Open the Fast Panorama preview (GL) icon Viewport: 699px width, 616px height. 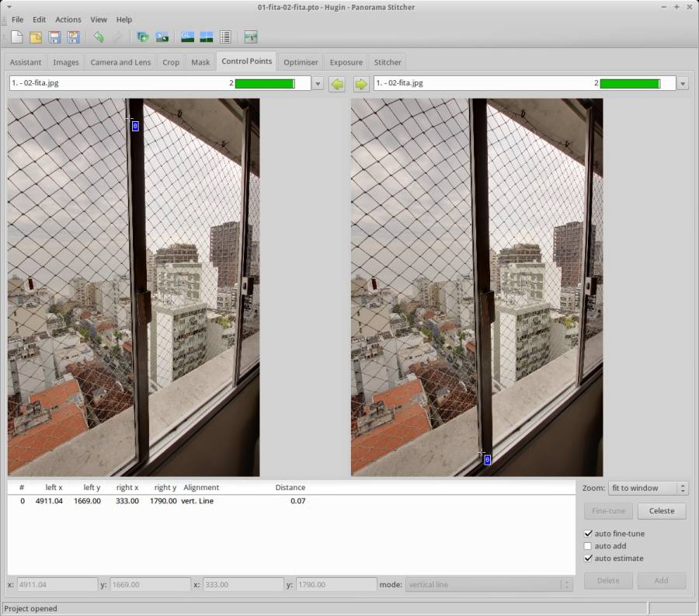(x=187, y=37)
